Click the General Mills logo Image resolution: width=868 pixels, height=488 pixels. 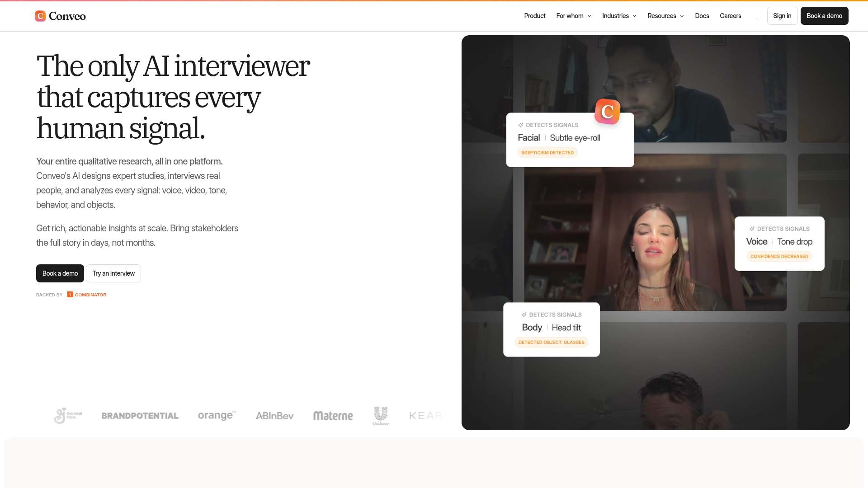[68, 415]
